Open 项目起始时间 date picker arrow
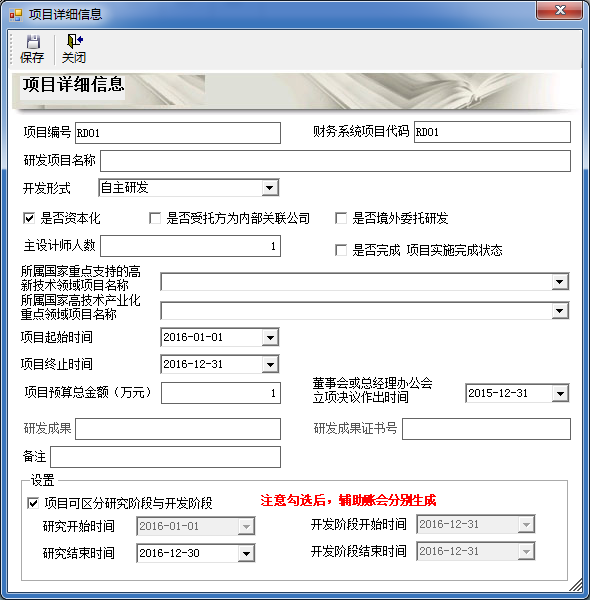Viewport: 590px width, 600px height. click(270, 338)
